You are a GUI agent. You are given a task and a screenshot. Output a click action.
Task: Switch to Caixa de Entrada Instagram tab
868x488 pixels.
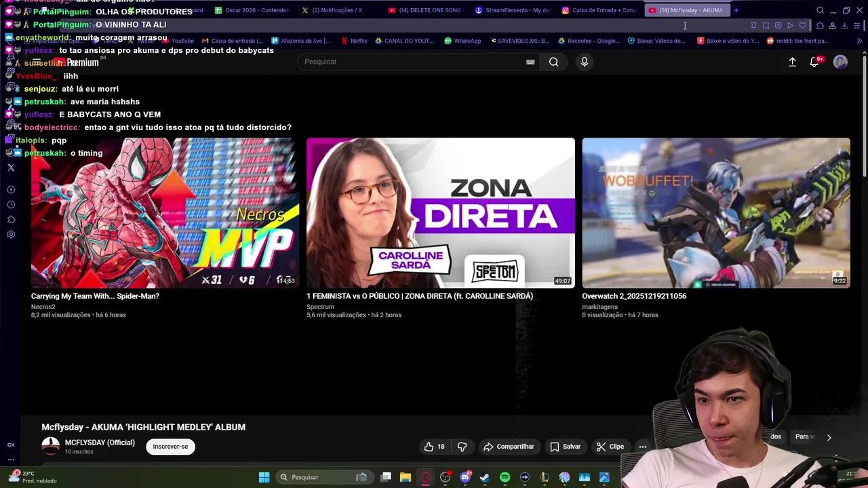[x=599, y=10]
